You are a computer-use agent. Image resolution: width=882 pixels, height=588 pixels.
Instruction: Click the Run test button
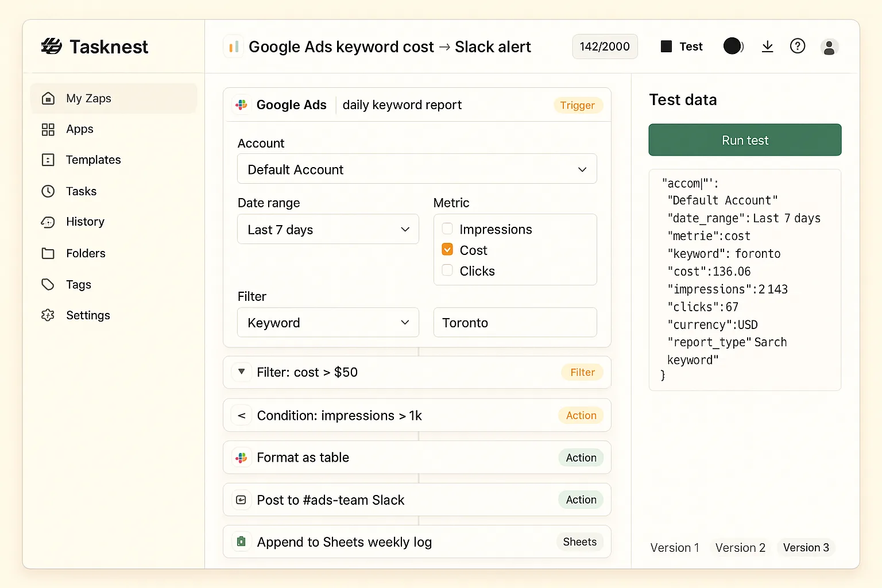tap(745, 140)
